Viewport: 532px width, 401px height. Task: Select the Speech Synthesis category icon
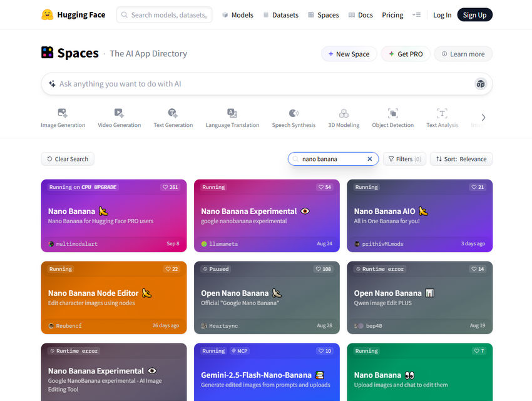coord(294,113)
